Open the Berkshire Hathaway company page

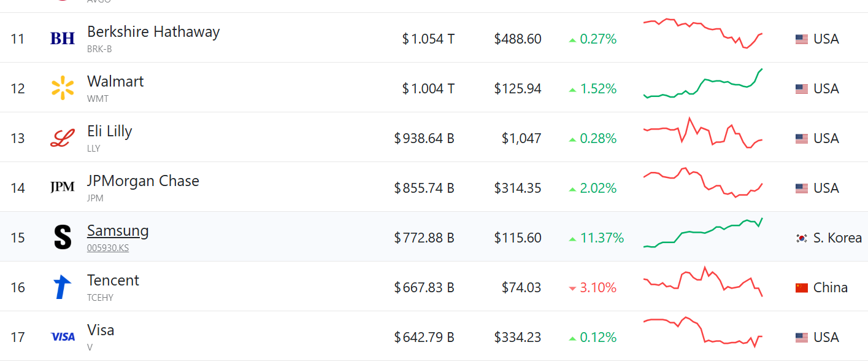click(153, 32)
